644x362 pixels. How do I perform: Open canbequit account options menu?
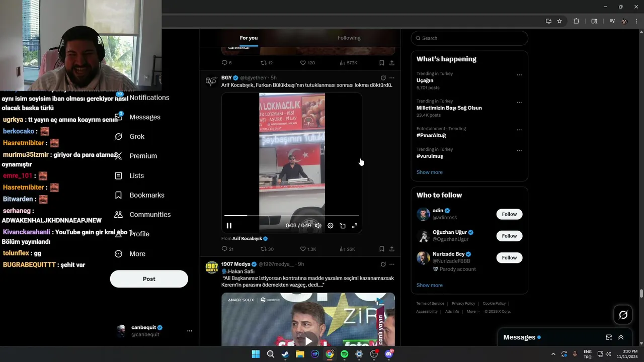(190, 331)
